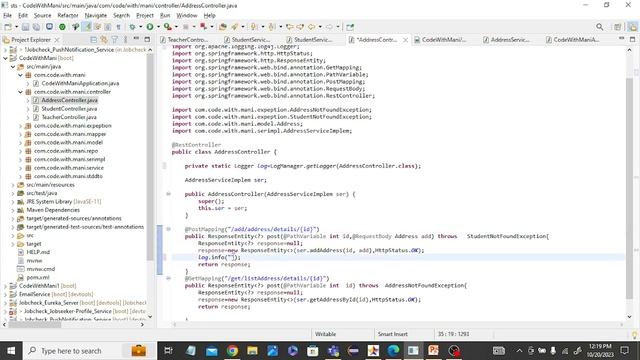Select TeacherController.java in the tree

pyautogui.click(x=69, y=117)
